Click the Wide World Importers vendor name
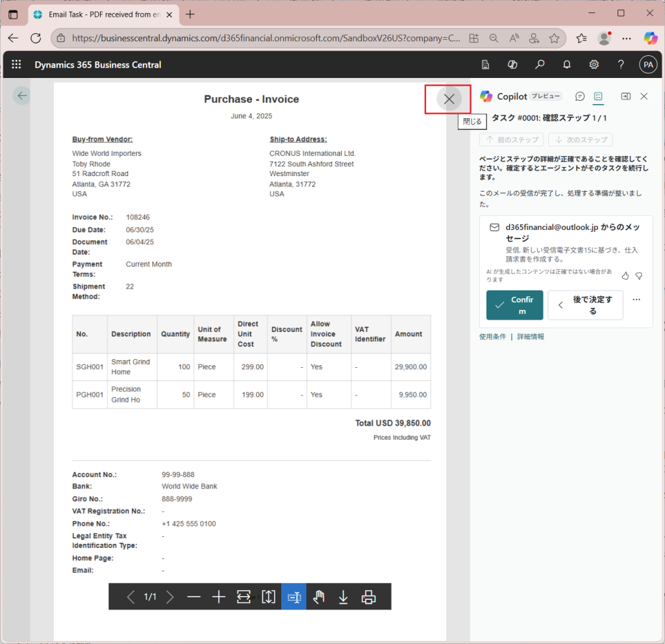Screen dimensions: 665x644 (107, 153)
